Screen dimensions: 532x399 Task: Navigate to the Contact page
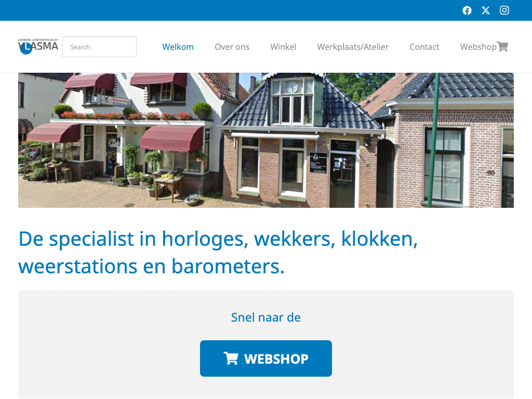424,47
